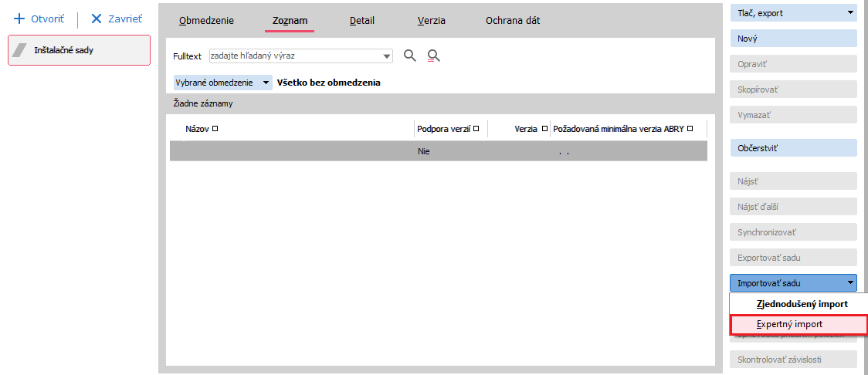Open the Ochrana dát tab

pyautogui.click(x=513, y=21)
